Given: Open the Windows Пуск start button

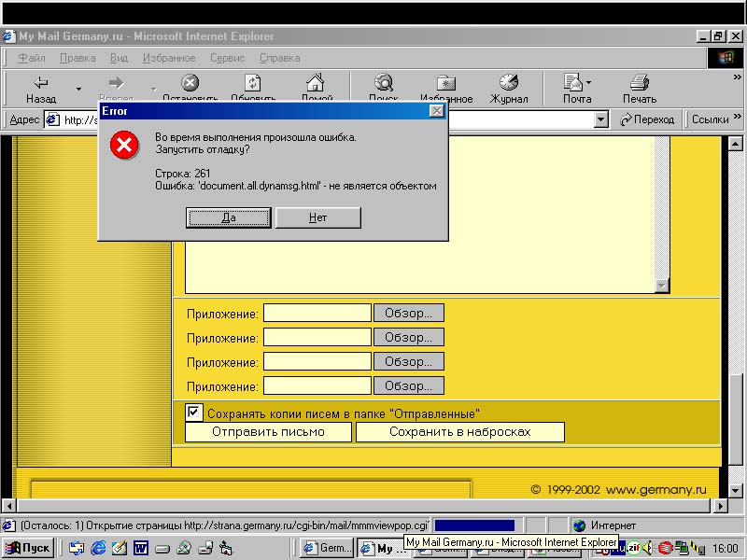Looking at the screenshot, I should 29,548.
